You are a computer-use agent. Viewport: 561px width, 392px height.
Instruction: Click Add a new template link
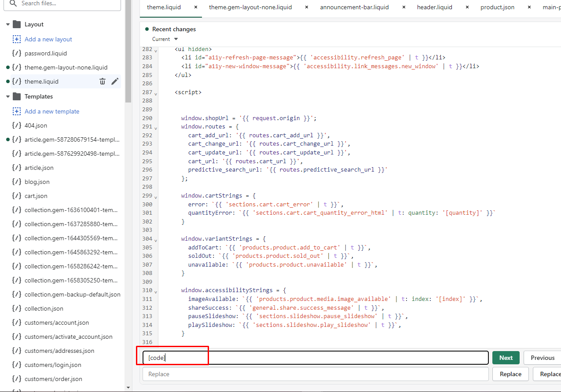tap(52, 111)
